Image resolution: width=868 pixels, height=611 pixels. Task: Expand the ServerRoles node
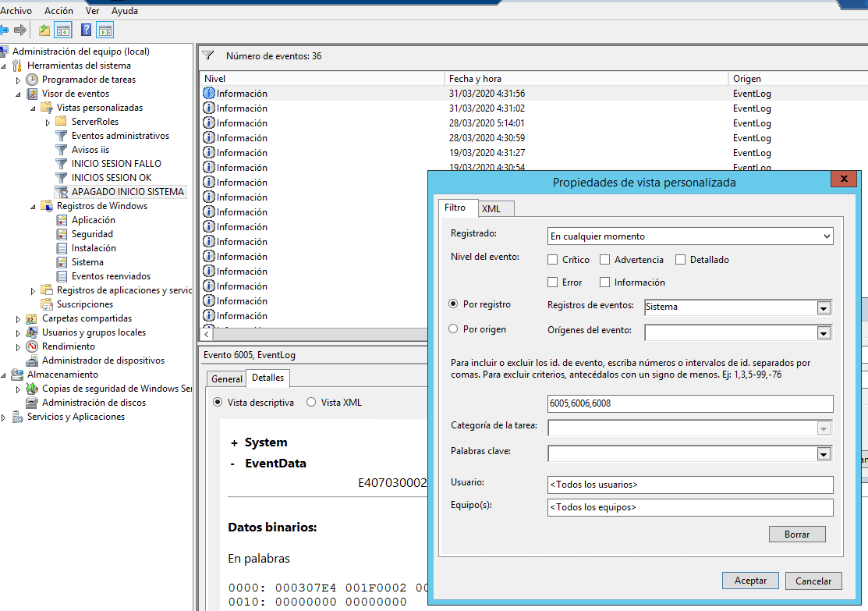pos(48,123)
